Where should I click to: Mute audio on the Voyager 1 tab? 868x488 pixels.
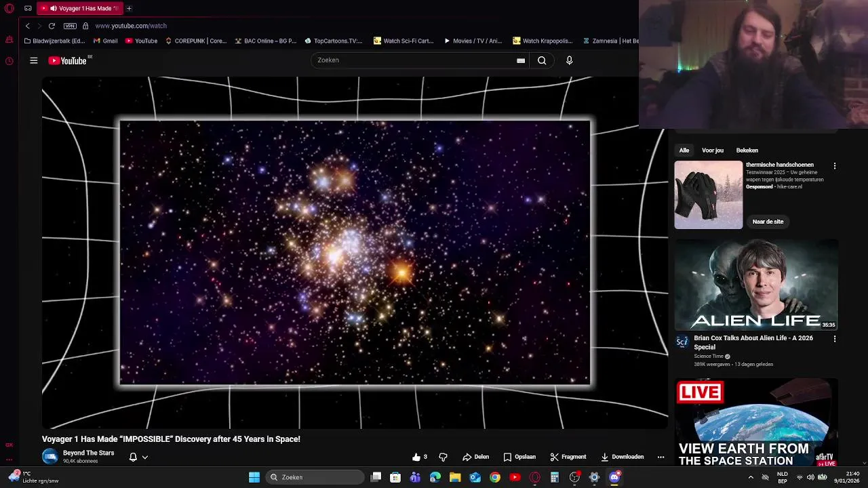(53, 8)
